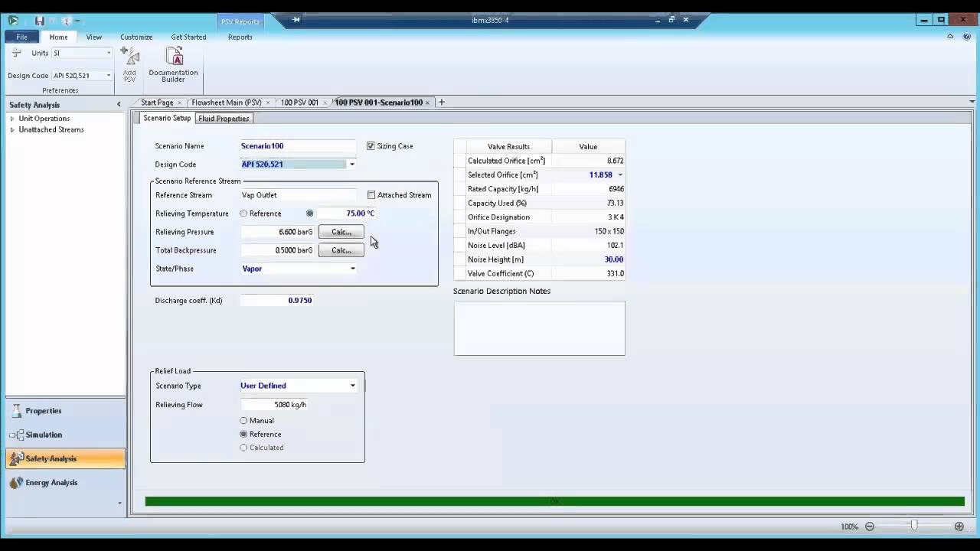Viewport: 980px width, 551px height.
Task: Click the Reference Stream Vap Outlet field
Action: [298, 195]
